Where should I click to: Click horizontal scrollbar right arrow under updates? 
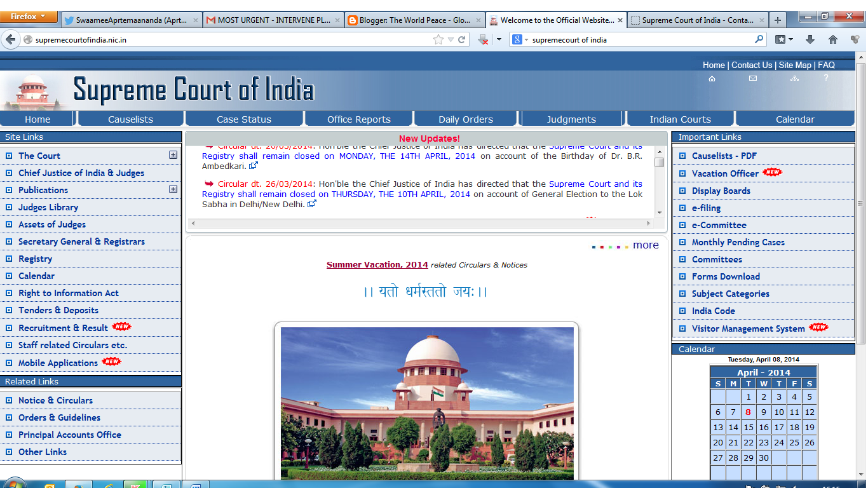click(x=649, y=223)
